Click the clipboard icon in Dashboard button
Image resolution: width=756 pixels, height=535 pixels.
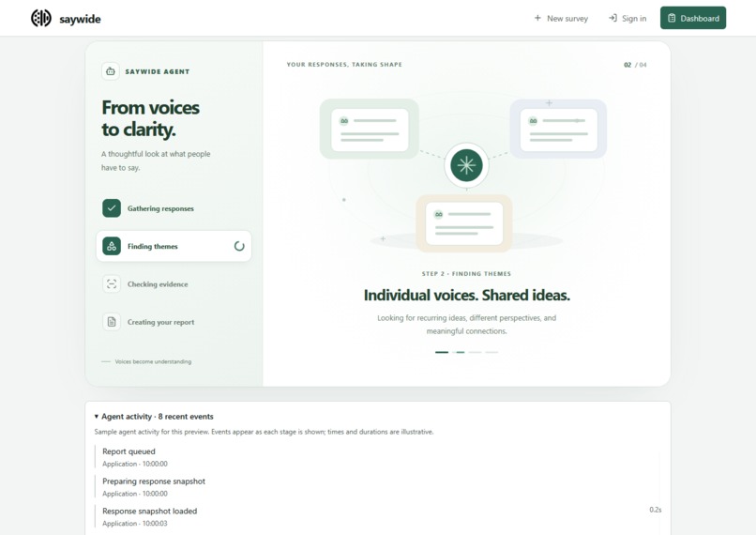pos(672,18)
